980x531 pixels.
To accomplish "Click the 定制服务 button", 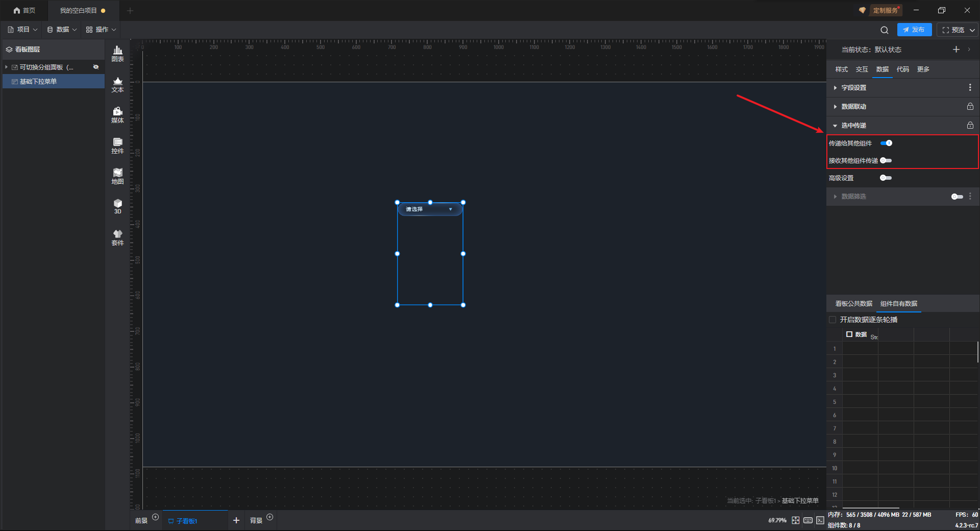I will point(886,10).
